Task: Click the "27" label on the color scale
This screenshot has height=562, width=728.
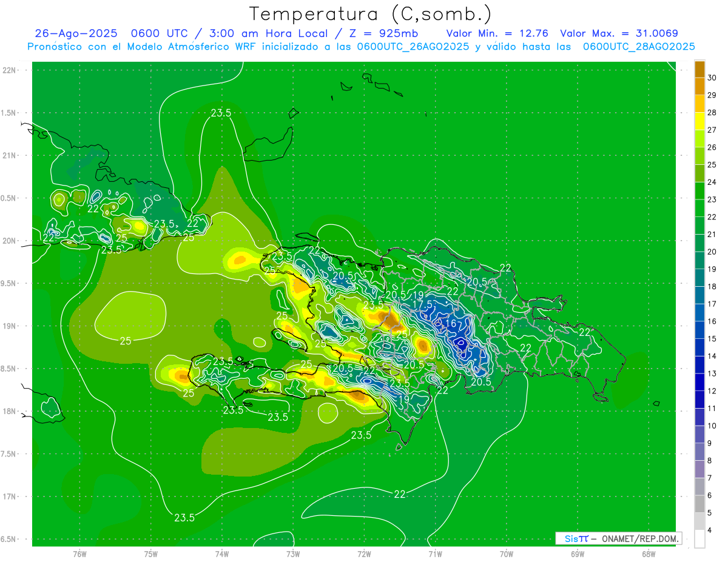Action: [712, 130]
